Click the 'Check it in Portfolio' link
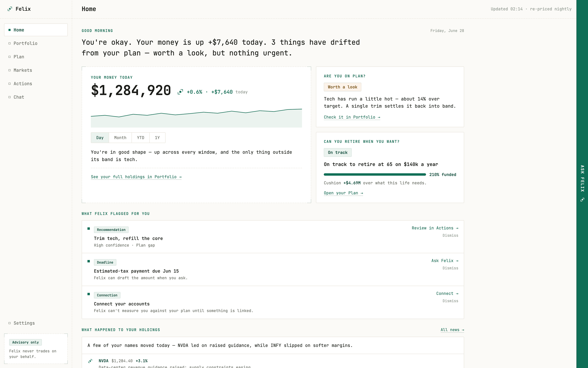The image size is (588, 368). point(352,117)
